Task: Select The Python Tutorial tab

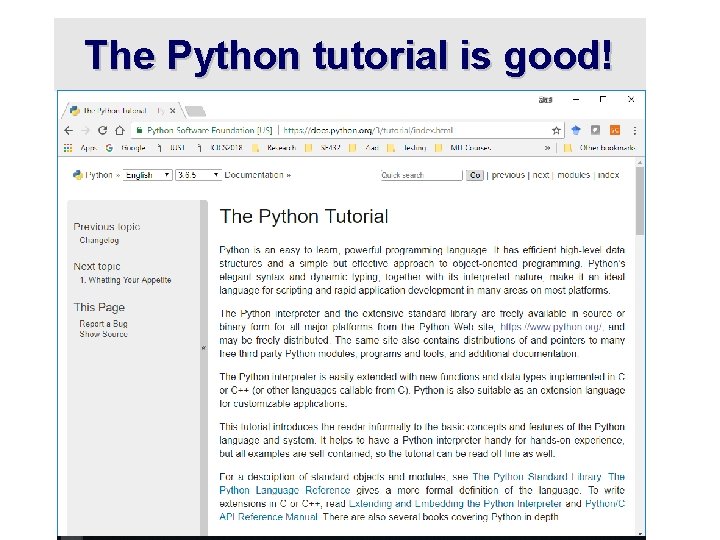Action: pyautogui.click(x=123, y=111)
